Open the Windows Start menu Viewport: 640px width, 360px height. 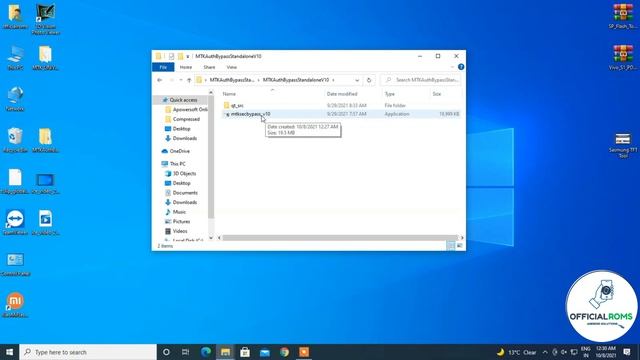pos(9,352)
